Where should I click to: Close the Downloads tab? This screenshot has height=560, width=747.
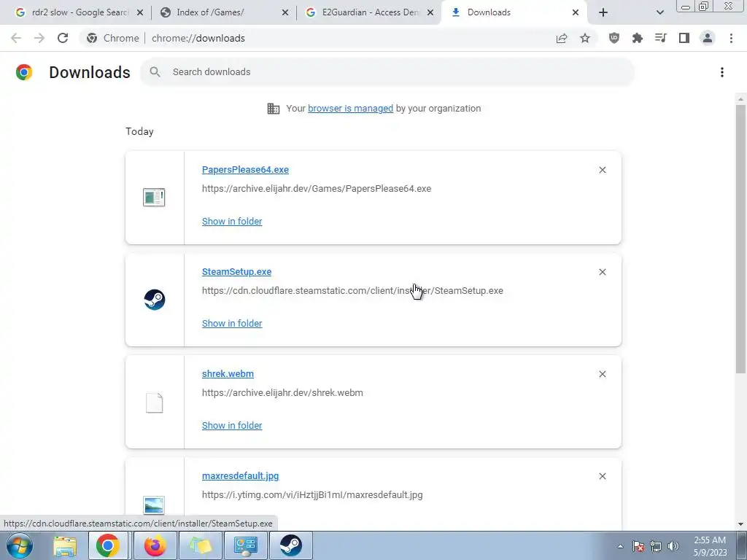(576, 12)
